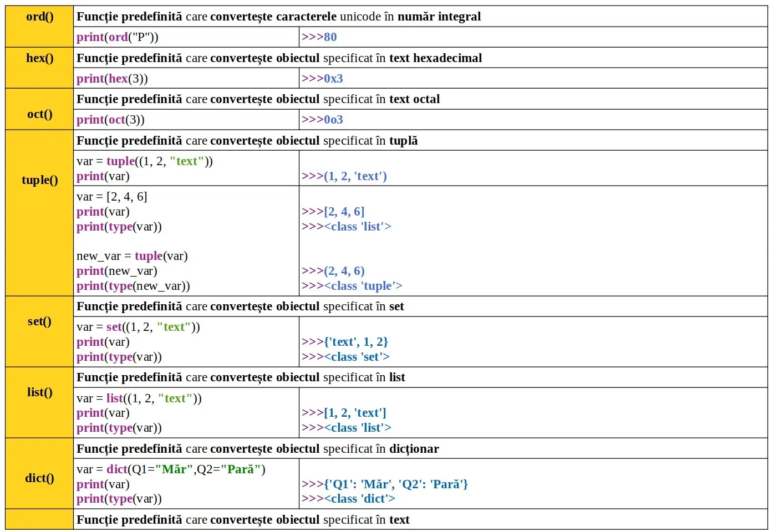Click the >>>{'text', 1, 2} set output
The width and height of the screenshot is (778, 532).
pos(345,342)
